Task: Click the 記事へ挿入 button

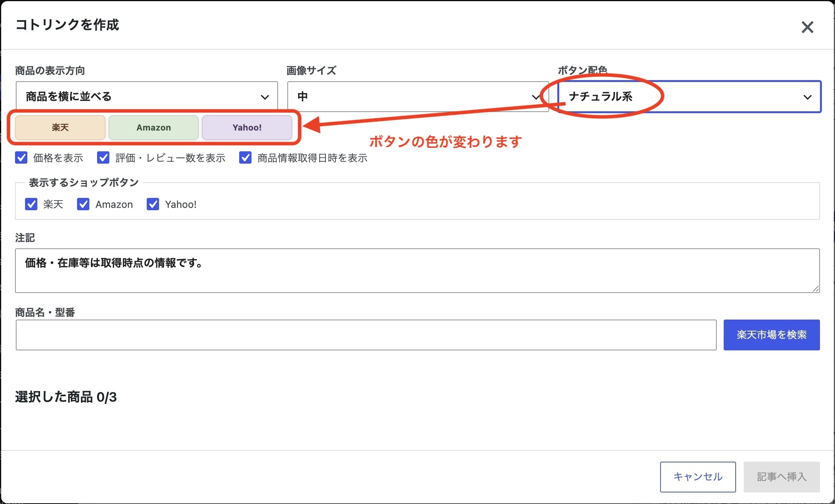Action: click(x=781, y=477)
